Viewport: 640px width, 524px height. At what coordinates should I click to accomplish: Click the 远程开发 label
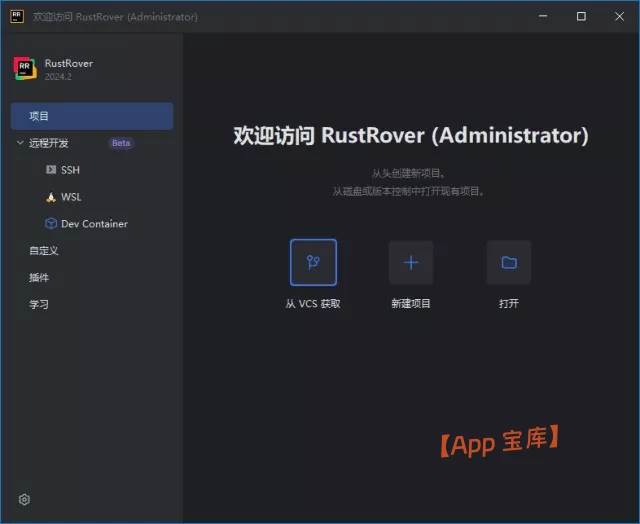pyautogui.click(x=49, y=143)
